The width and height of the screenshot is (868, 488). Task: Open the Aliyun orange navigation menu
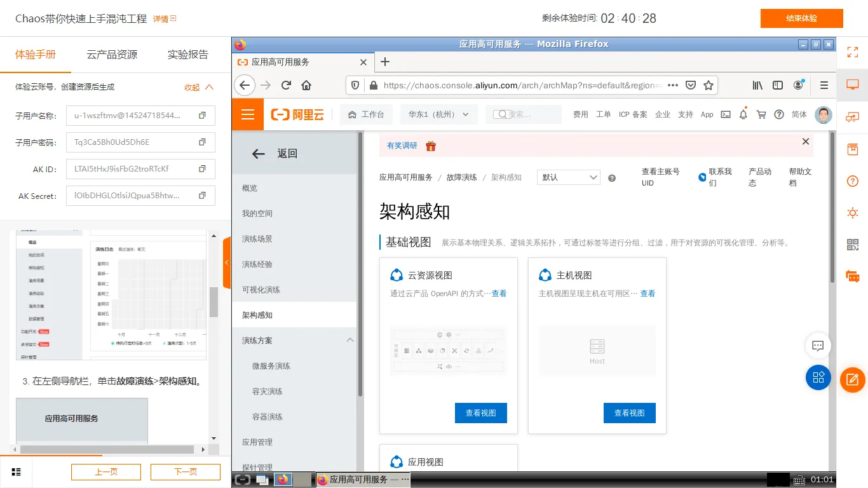[248, 114]
